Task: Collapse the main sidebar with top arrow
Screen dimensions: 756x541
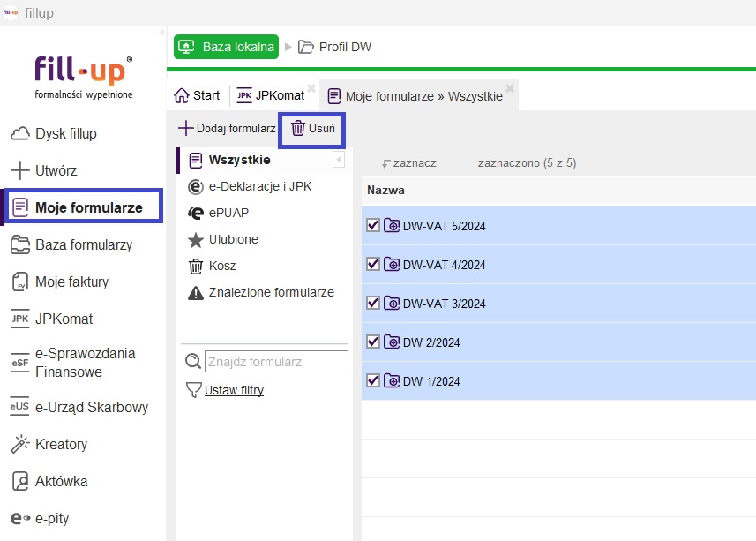Action: point(161,33)
